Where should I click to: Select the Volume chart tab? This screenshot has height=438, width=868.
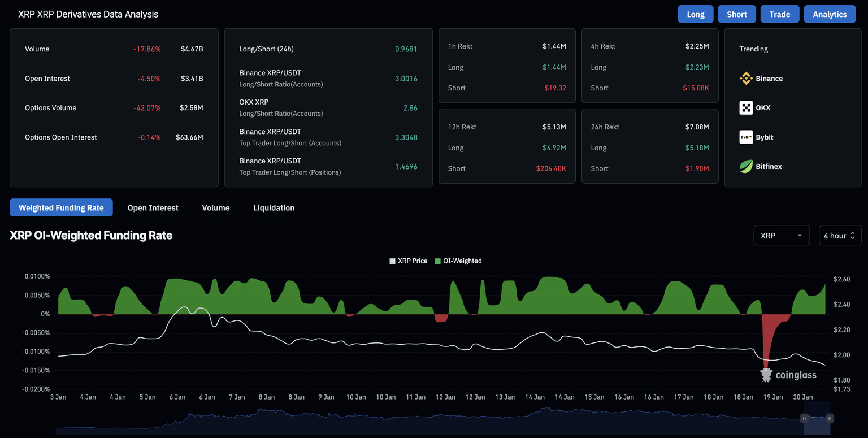(x=215, y=208)
